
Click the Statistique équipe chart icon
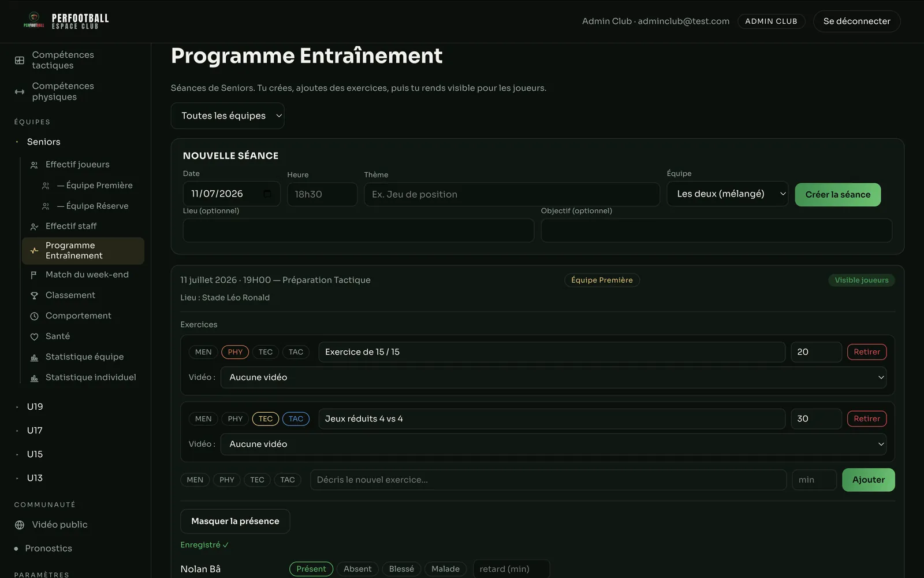[34, 357]
